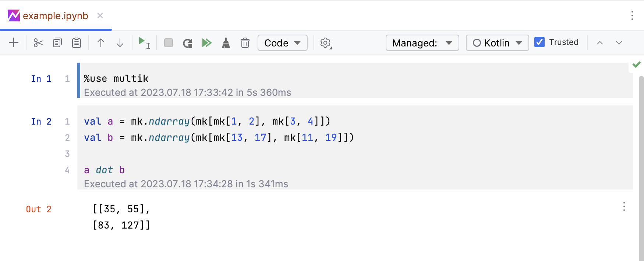
Task: Click the '%use multik' code line
Action: [x=116, y=79]
